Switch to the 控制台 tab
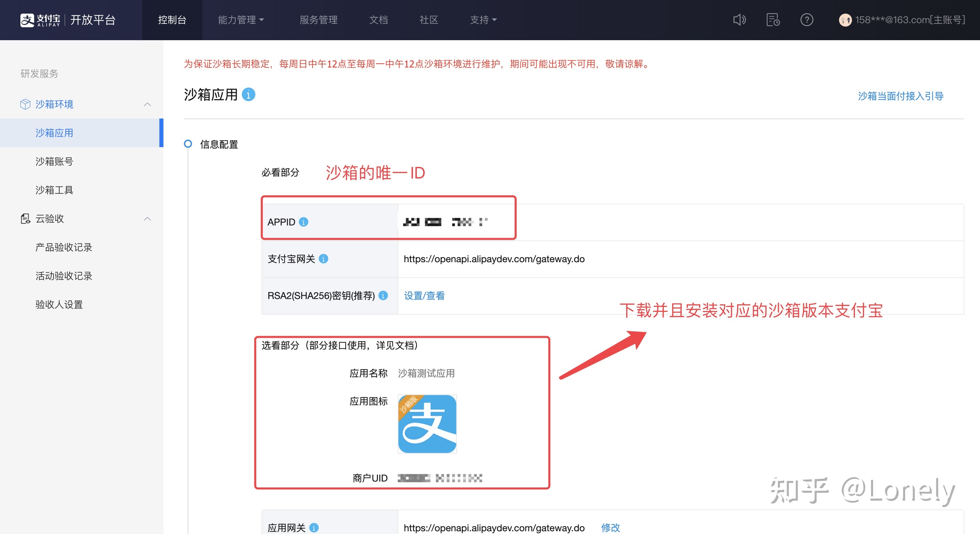 click(x=172, y=20)
